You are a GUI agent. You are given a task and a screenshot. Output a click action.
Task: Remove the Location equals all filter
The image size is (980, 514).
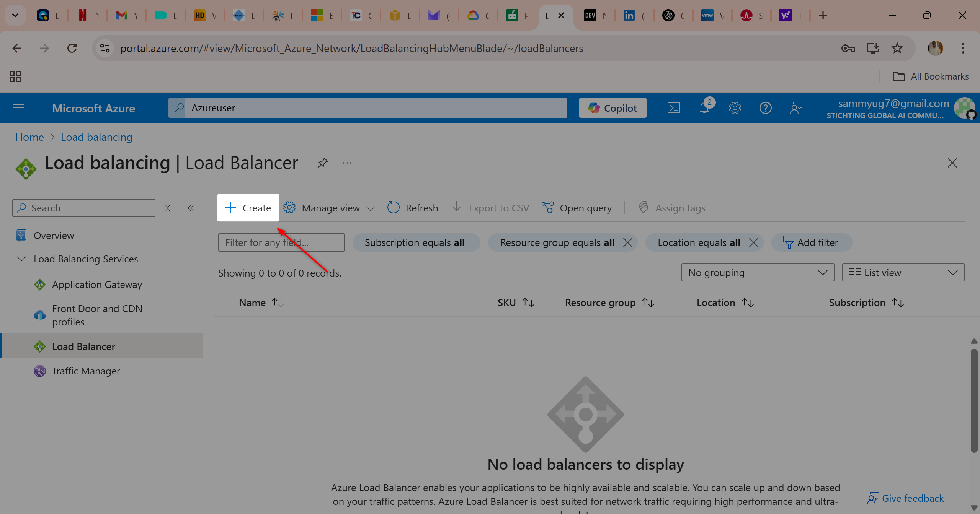[754, 242]
